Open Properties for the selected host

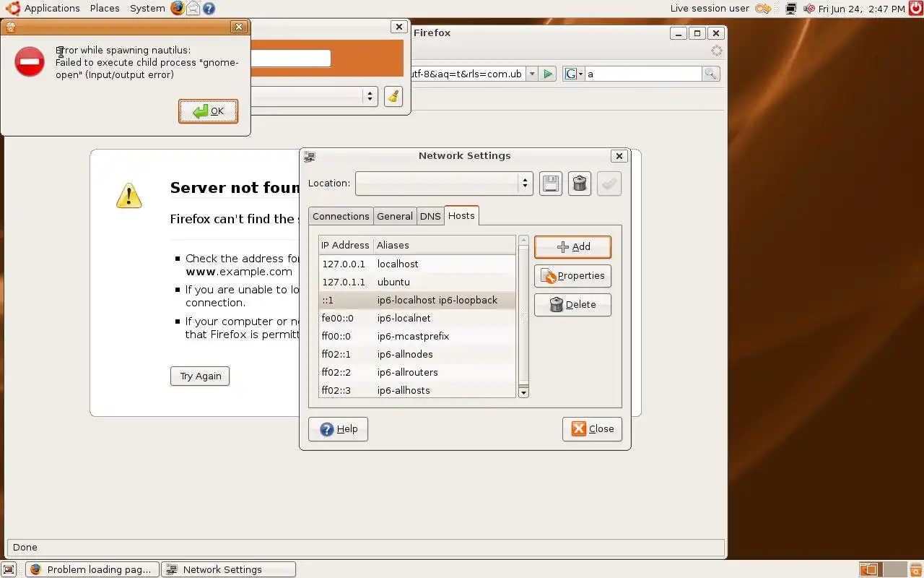coord(572,276)
